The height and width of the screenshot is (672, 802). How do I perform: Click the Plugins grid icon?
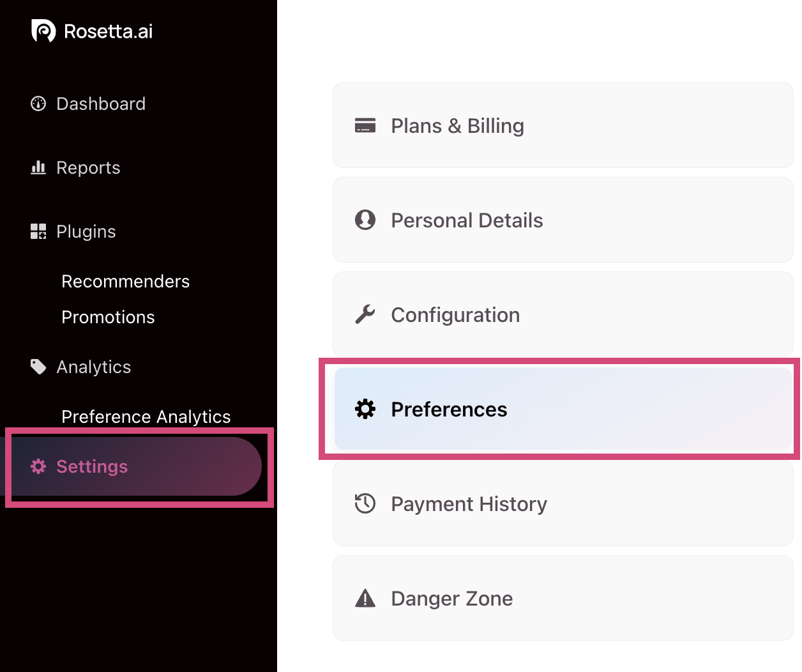pos(38,231)
